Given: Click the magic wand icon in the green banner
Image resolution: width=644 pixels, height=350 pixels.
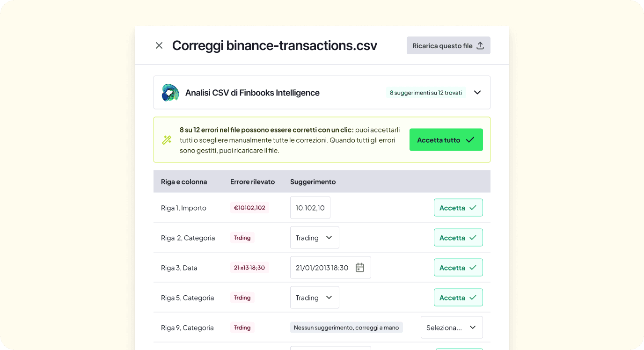Looking at the screenshot, I should [167, 140].
